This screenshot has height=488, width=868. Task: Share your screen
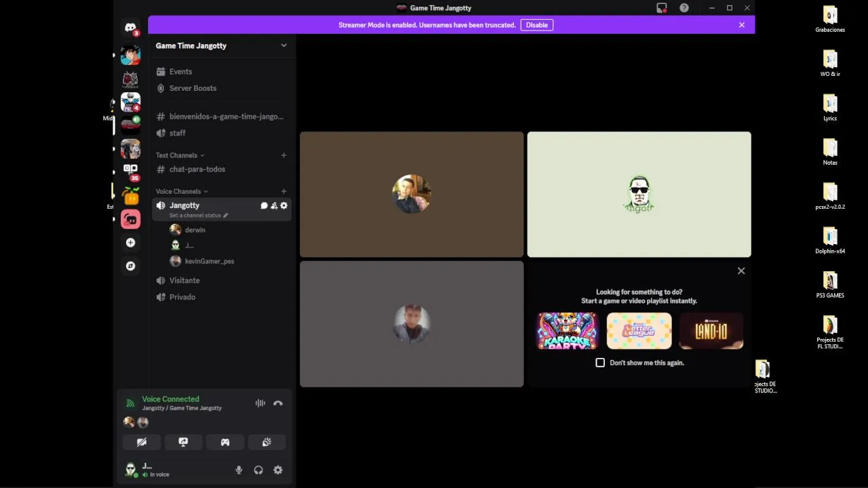click(183, 442)
